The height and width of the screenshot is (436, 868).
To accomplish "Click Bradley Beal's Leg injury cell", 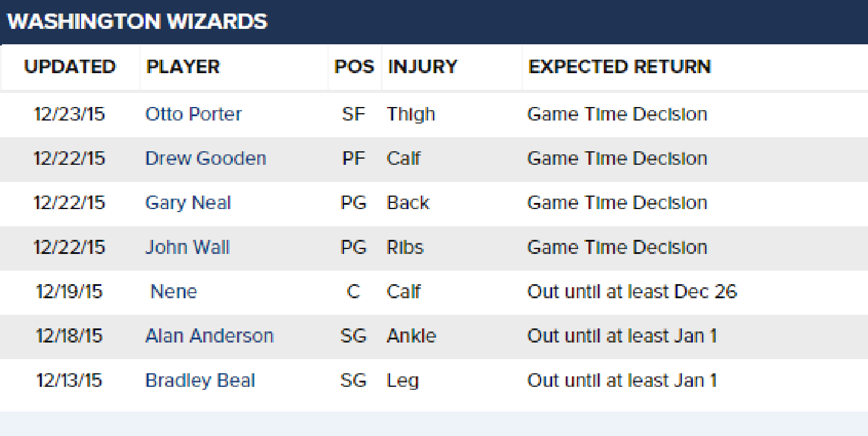I will click(x=403, y=381).
